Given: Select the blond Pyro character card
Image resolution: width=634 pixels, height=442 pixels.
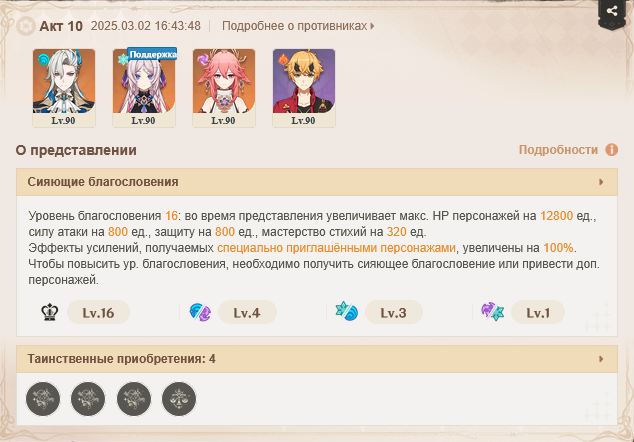Looking at the screenshot, I should click(304, 88).
